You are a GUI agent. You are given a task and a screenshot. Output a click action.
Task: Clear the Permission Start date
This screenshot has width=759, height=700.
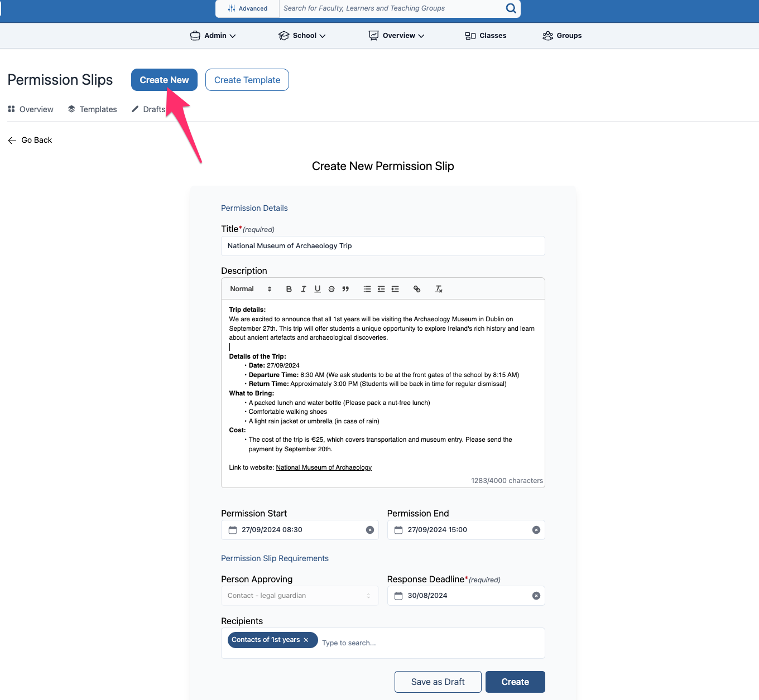click(x=370, y=530)
